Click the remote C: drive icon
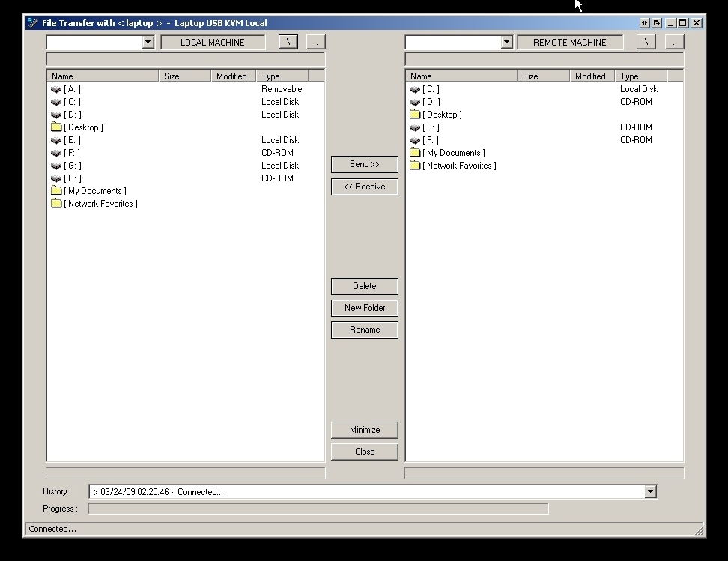Viewport: 728px width, 561px height. [x=415, y=89]
